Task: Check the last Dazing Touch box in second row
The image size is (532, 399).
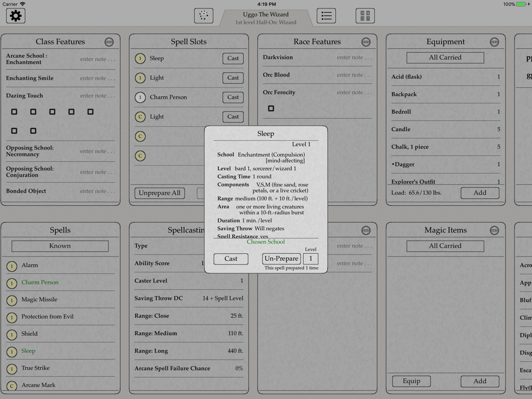Action: 33,131
